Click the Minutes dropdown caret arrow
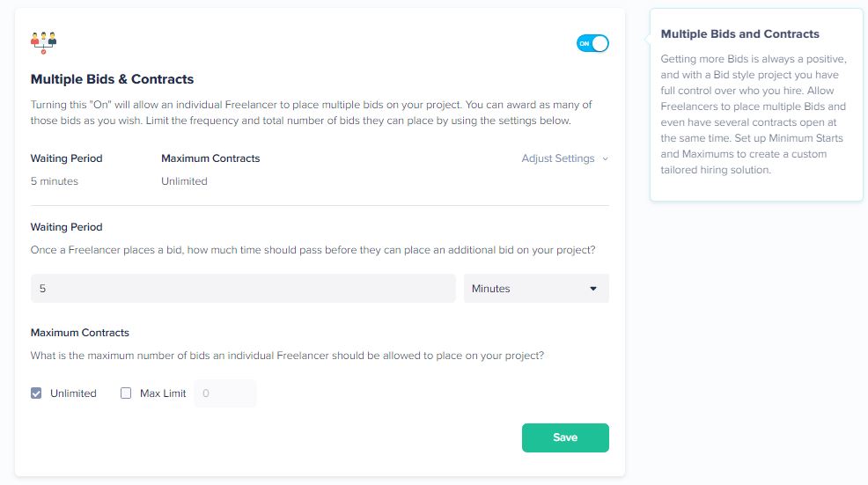868x485 pixels. point(592,289)
